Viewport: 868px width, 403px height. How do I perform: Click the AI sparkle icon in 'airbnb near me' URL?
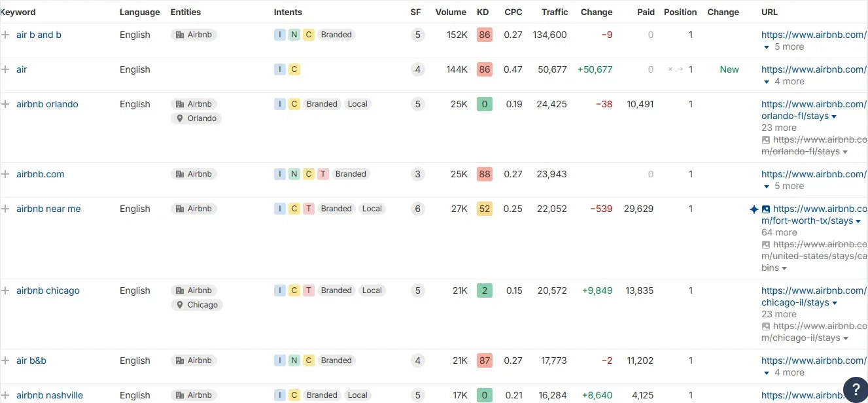coord(754,209)
